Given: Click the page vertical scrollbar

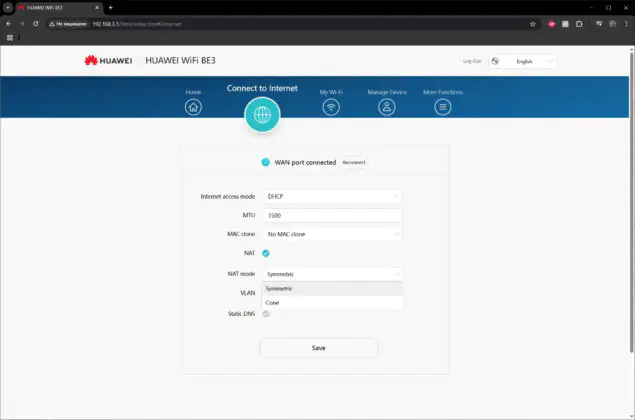Looking at the screenshot, I should tap(631, 203).
